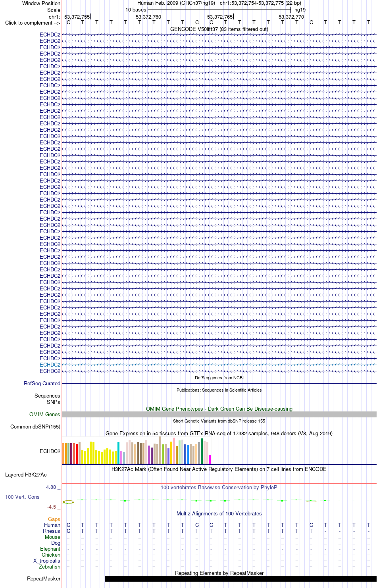Select the X_tropicalis alignment row label

pyautogui.click(x=47, y=561)
